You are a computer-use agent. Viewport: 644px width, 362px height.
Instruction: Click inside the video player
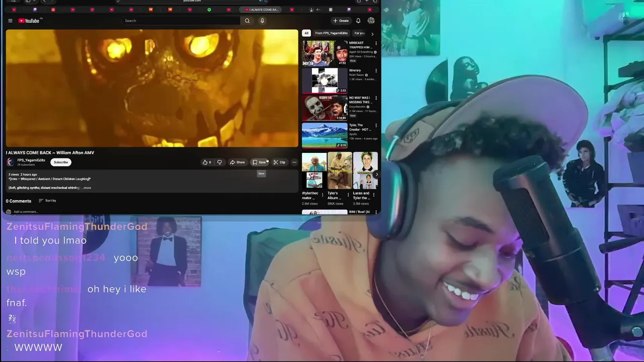coord(152,88)
